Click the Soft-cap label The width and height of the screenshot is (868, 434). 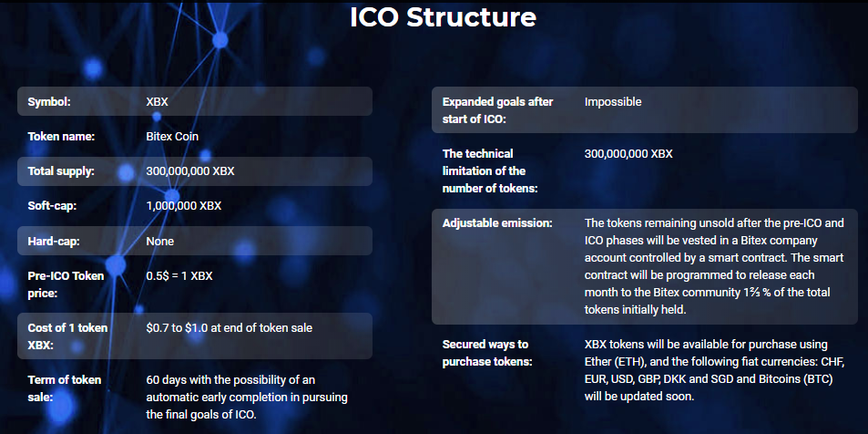coord(52,206)
